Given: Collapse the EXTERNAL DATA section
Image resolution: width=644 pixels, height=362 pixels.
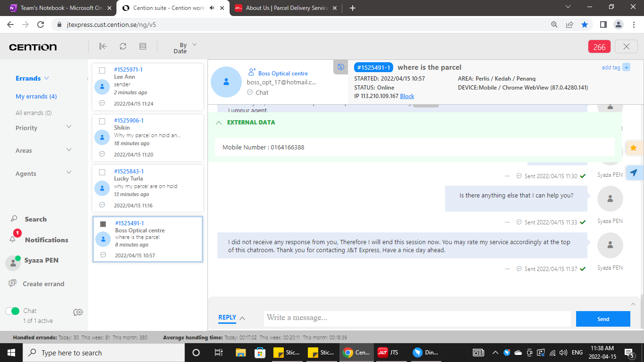Looking at the screenshot, I should [x=218, y=123].
